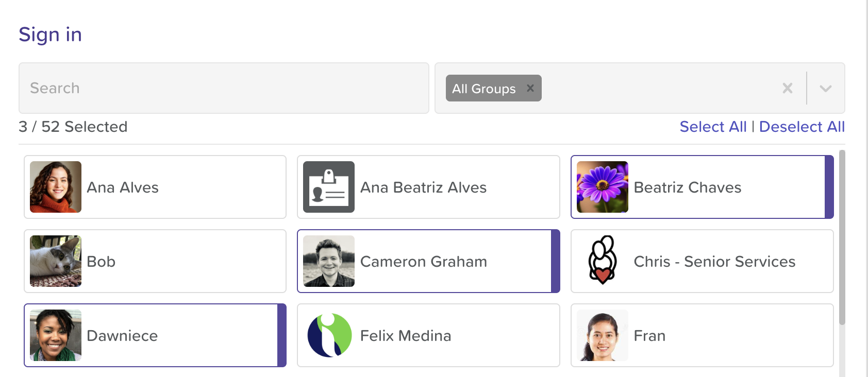Expand the groups dropdown chevron
The height and width of the screenshot is (377, 868).
click(826, 89)
